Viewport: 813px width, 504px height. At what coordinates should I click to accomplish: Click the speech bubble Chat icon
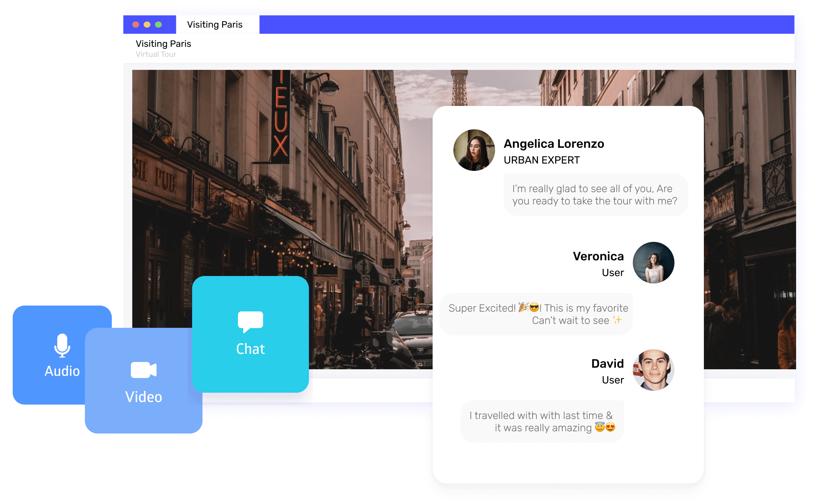click(x=250, y=322)
